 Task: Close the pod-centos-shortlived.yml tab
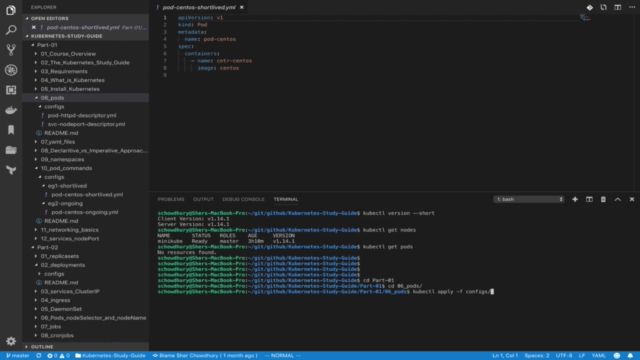(242, 7)
